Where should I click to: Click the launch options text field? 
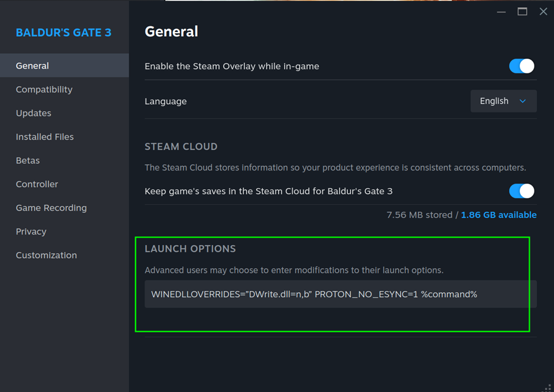click(x=340, y=294)
